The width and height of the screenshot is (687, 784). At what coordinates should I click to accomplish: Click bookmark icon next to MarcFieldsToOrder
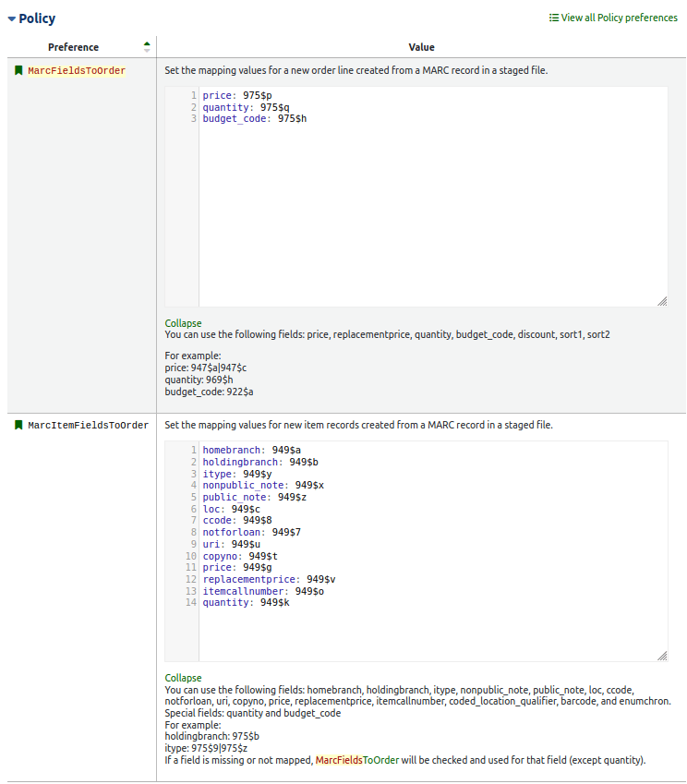[x=18, y=70]
